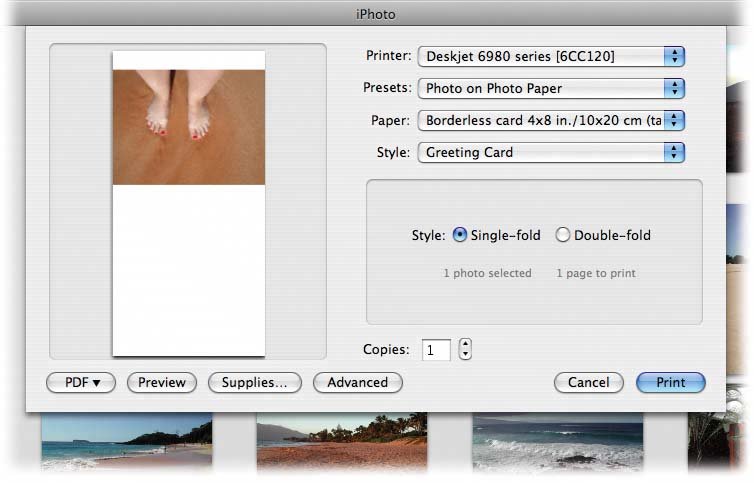Cancel the print dialog
Viewport: 754px width, 483px height.
(588, 382)
